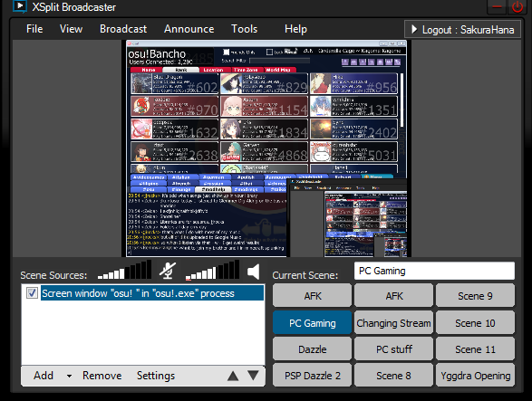Switch to the Dazzle scene

pos(312,349)
